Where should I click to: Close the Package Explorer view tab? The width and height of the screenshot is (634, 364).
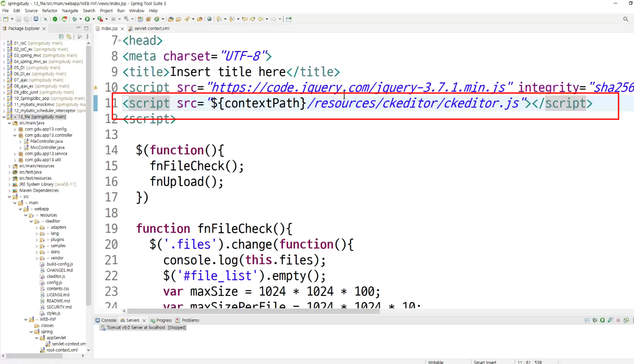pyautogui.click(x=44, y=29)
